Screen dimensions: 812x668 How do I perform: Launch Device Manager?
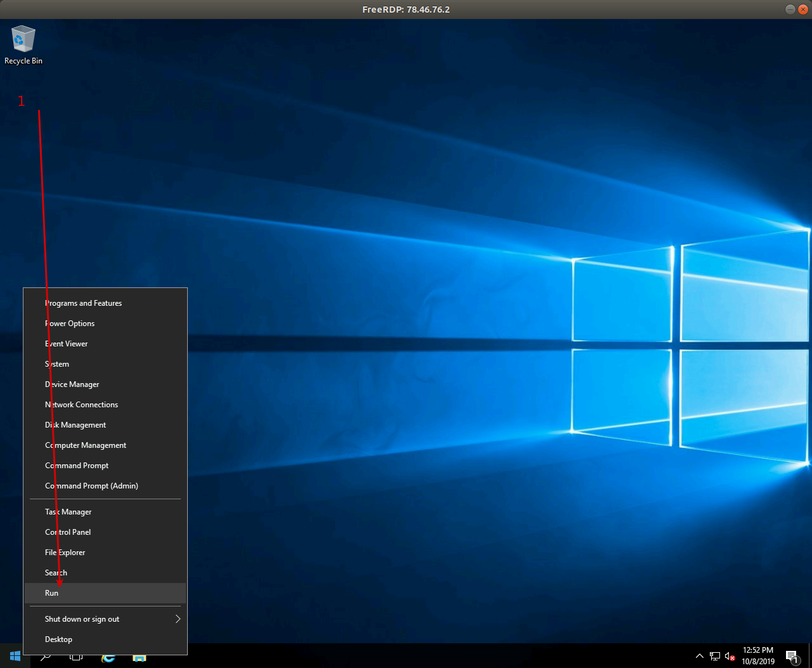click(x=105, y=384)
